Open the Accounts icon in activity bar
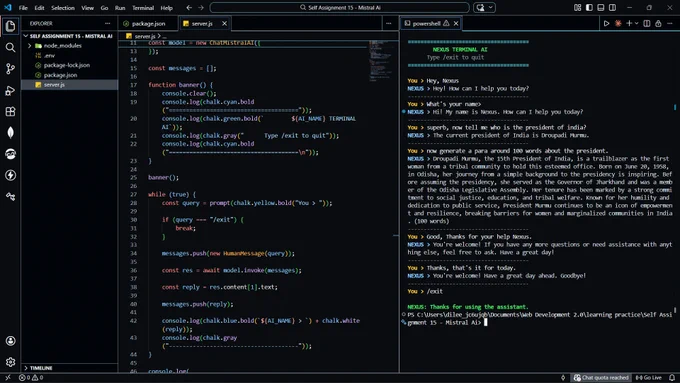 [10, 341]
